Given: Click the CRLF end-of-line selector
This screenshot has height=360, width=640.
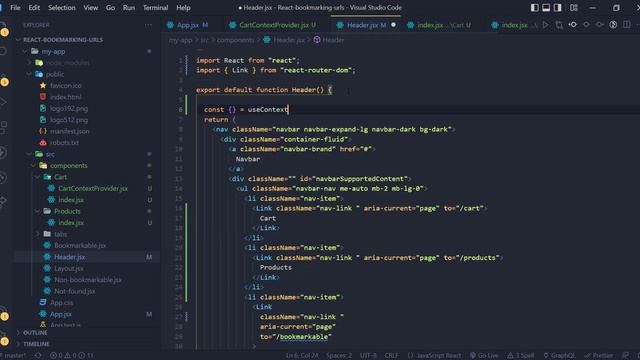Looking at the screenshot, I should point(391,356).
